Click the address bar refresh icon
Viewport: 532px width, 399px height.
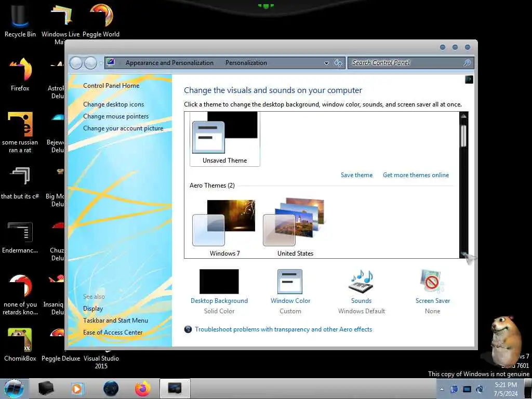tap(338, 63)
